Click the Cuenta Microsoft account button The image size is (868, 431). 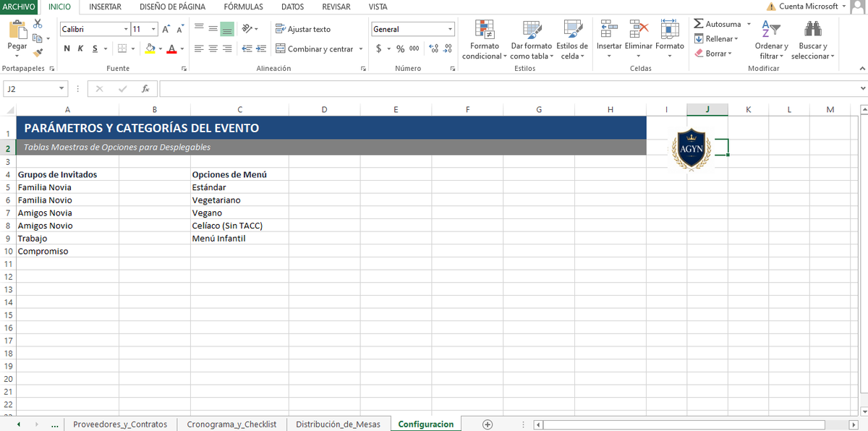point(807,7)
